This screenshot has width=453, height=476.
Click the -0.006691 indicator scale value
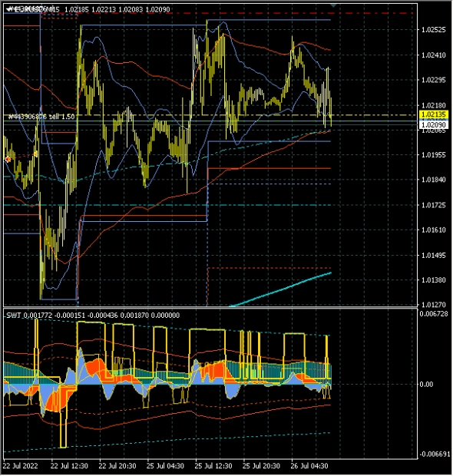[435, 455]
